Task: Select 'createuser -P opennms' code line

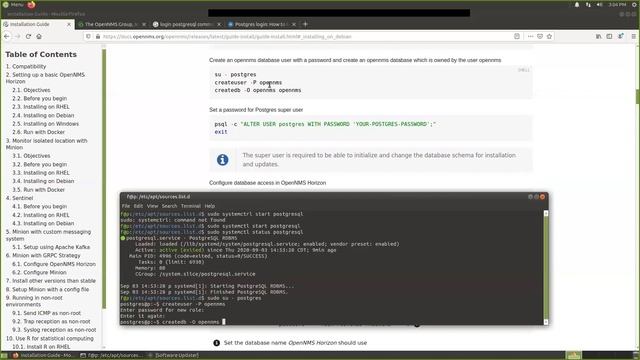Action: [x=248, y=82]
